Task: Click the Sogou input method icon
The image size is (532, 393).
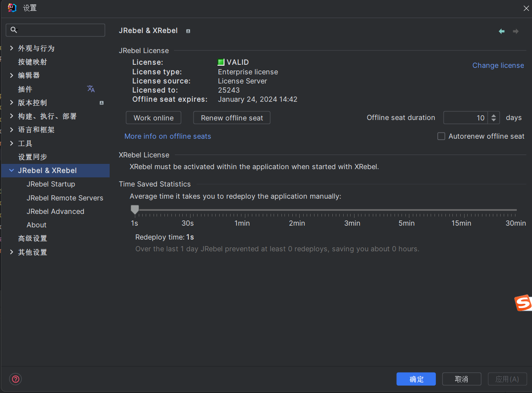Action: tap(523, 303)
